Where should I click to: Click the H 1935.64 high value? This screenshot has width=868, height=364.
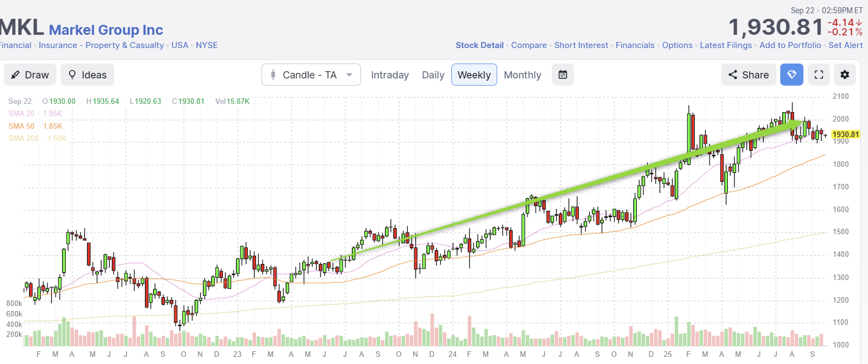click(103, 101)
